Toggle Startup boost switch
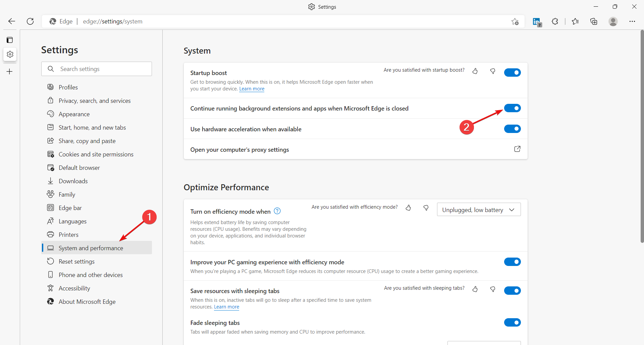644x345 pixels. tap(512, 73)
